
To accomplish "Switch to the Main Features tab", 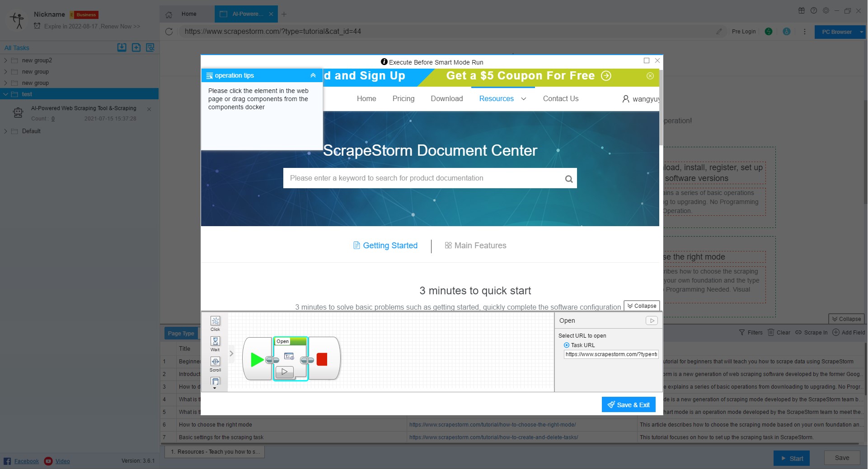I will [x=475, y=246].
